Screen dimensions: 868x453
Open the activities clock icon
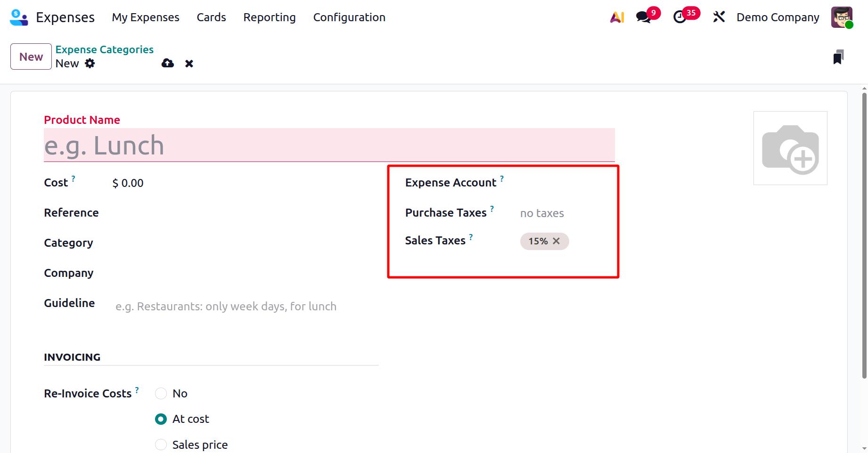coord(680,17)
